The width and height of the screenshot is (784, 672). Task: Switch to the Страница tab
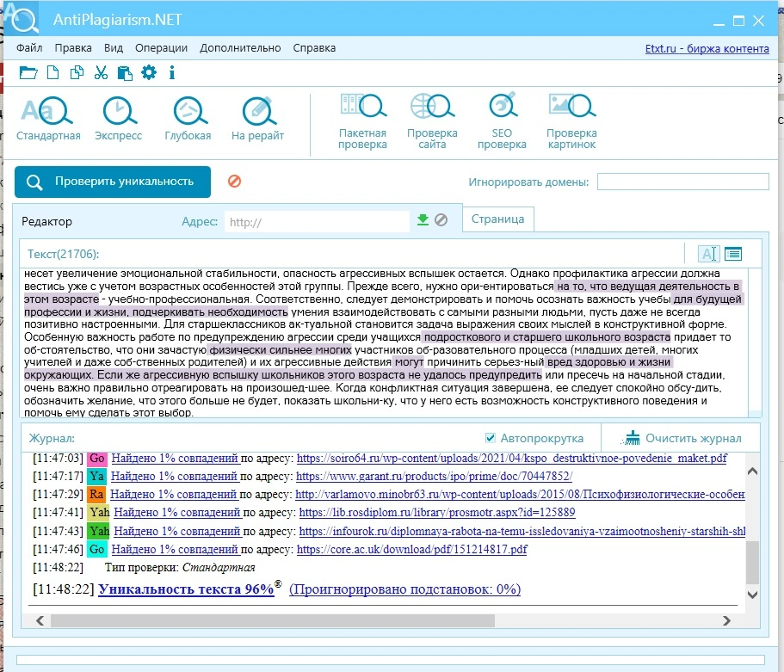coord(497,219)
